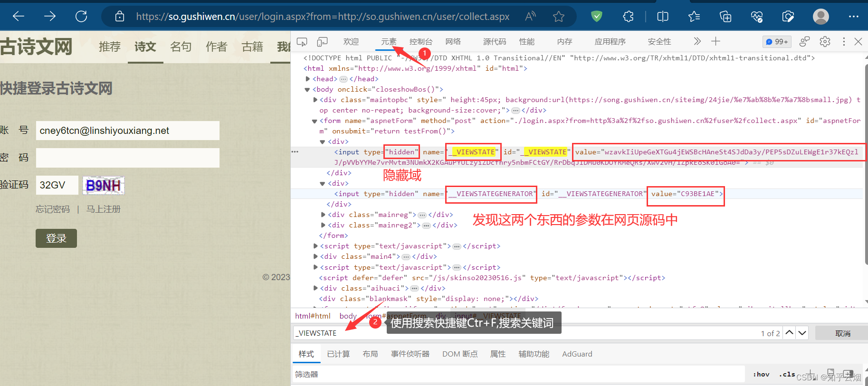Show more DevTools tabs chevron
This screenshot has height=386, width=868.
697,41
